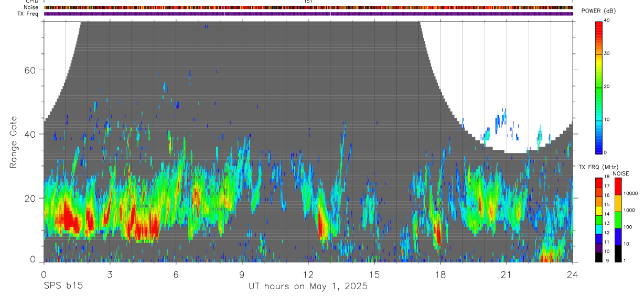Click the 24 hour axis label
The image size is (644, 297).
(572, 274)
